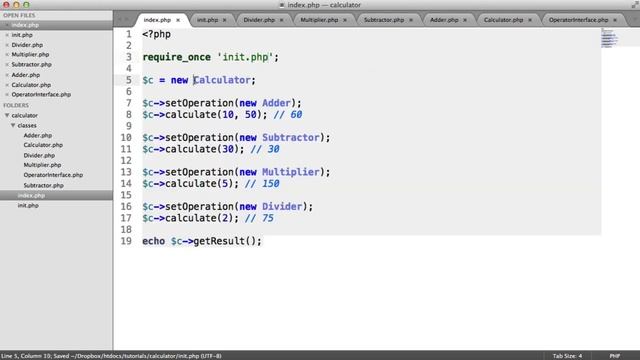640x360 pixels.
Task: Select Divider.php under Open Files
Action: tap(27, 45)
